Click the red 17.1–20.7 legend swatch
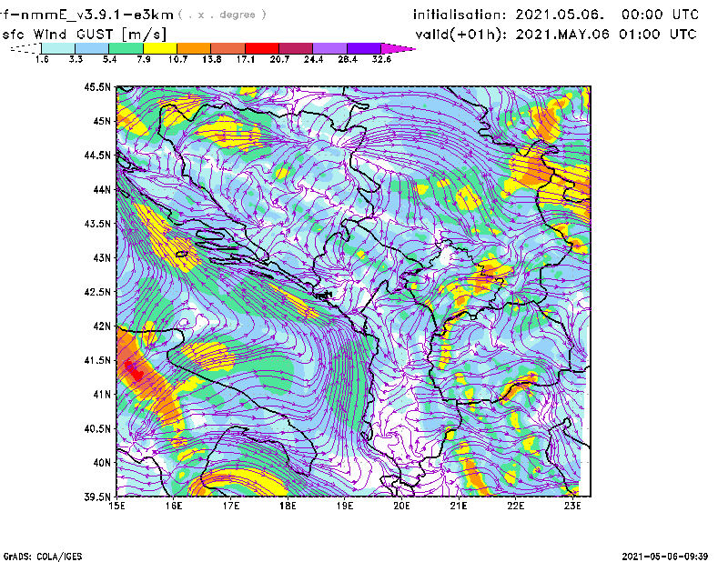Screen dimensions: 728x562 coord(262,48)
